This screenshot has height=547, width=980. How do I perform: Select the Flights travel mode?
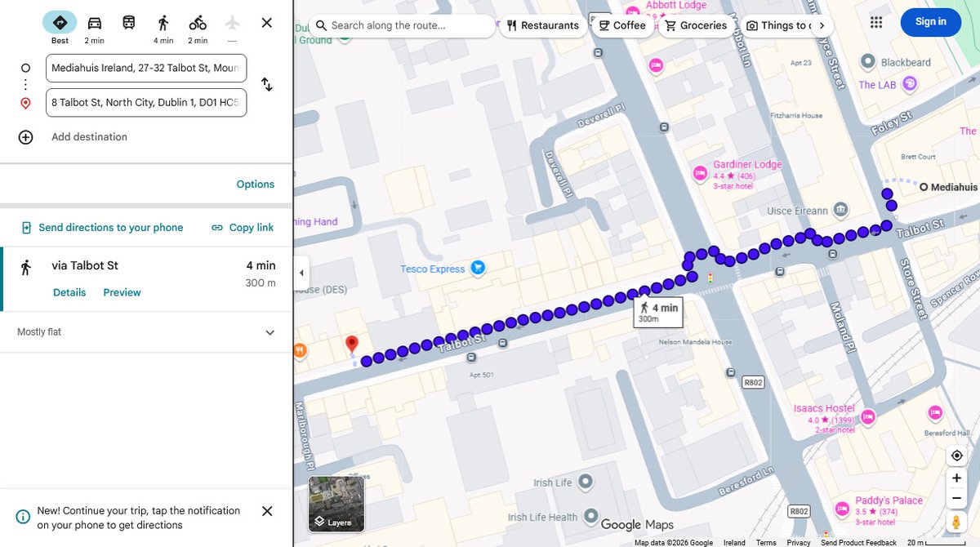(232, 28)
